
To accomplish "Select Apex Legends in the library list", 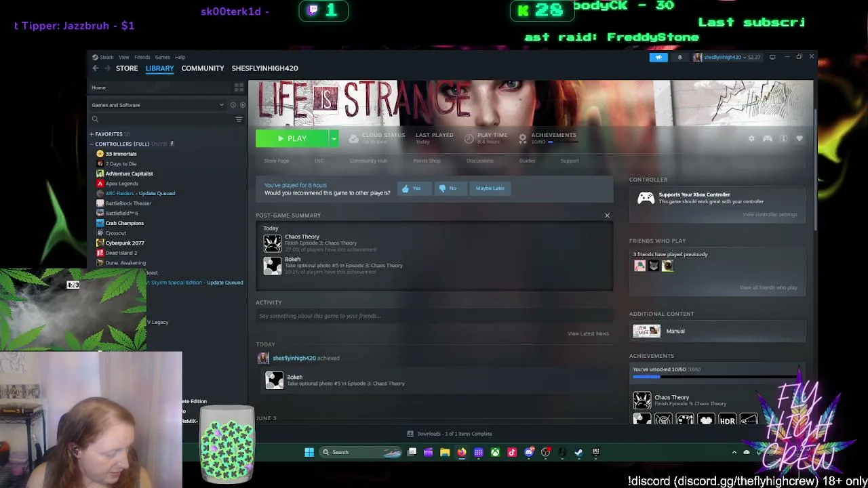I will pyautogui.click(x=122, y=184).
